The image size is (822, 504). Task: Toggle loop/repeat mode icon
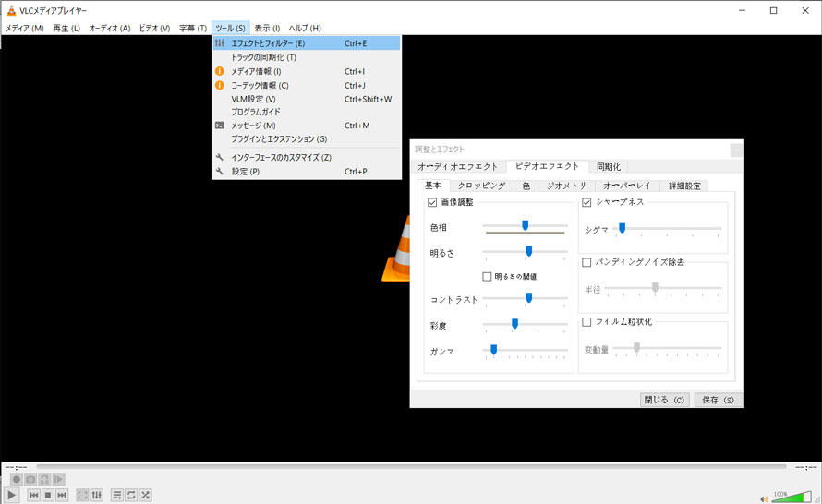pos(131,496)
